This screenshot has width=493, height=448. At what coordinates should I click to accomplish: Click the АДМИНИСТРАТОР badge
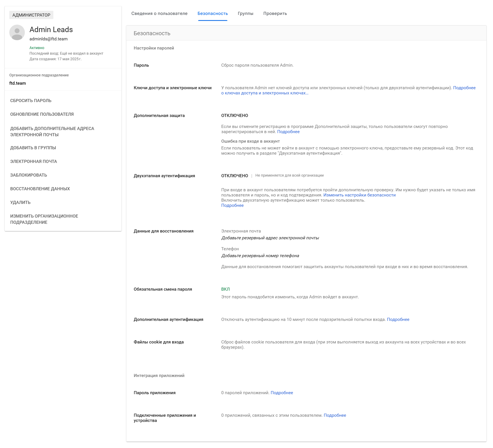pyautogui.click(x=31, y=15)
